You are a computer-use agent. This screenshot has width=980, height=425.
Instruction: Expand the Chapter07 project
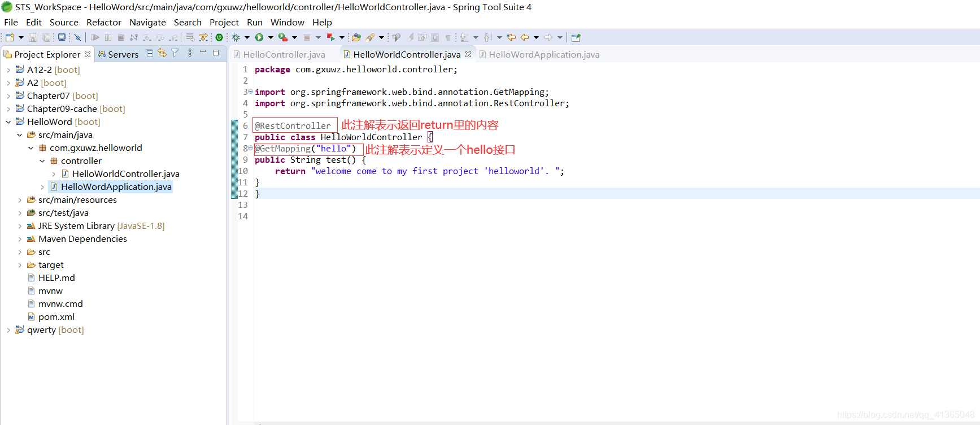pos(8,96)
